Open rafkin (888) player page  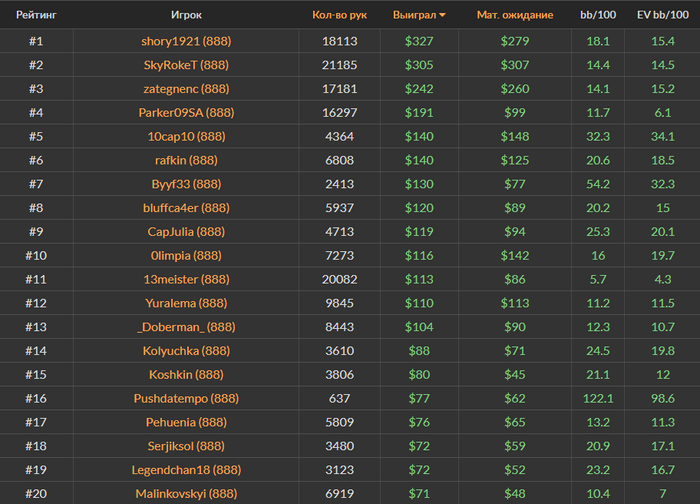pyautogui.click(x=186, y=160)
